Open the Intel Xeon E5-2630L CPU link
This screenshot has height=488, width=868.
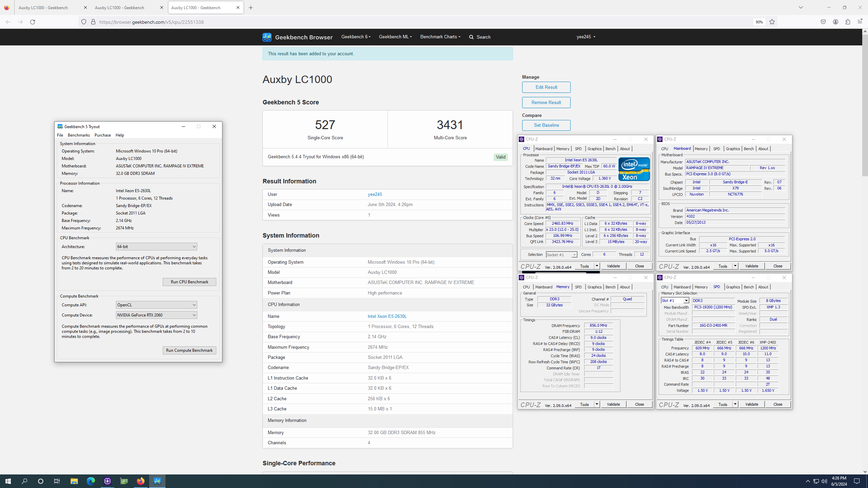click(387, 316)
